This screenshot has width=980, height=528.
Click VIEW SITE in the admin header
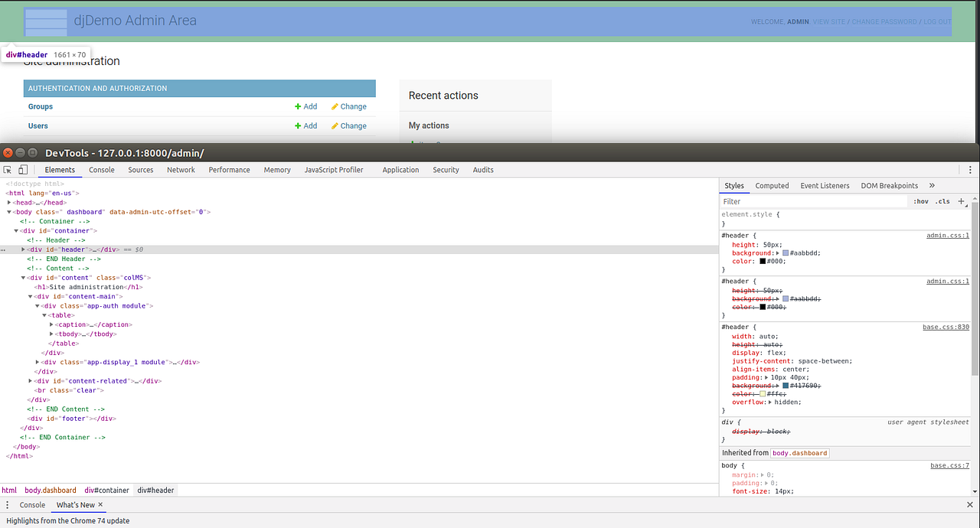coord(829,21)
